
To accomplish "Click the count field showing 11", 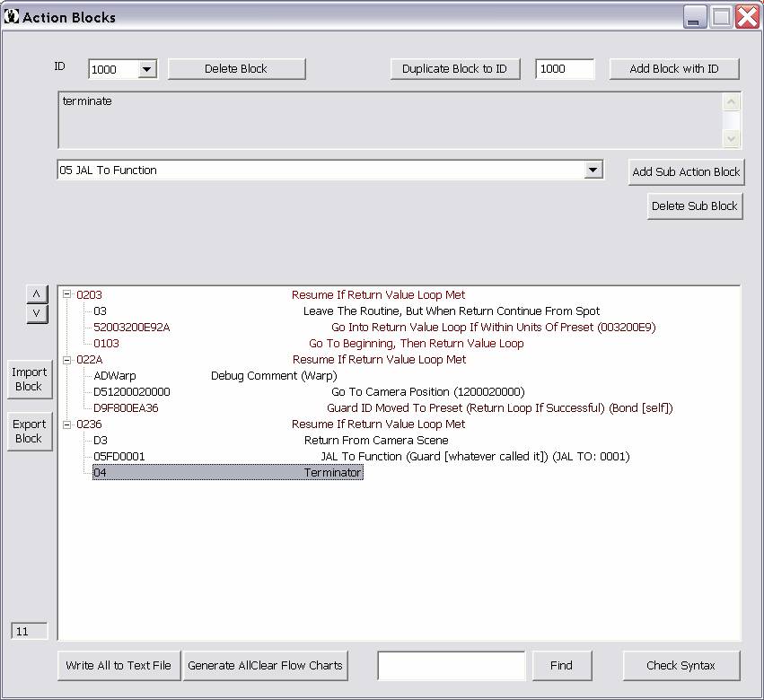I will 30,631.
